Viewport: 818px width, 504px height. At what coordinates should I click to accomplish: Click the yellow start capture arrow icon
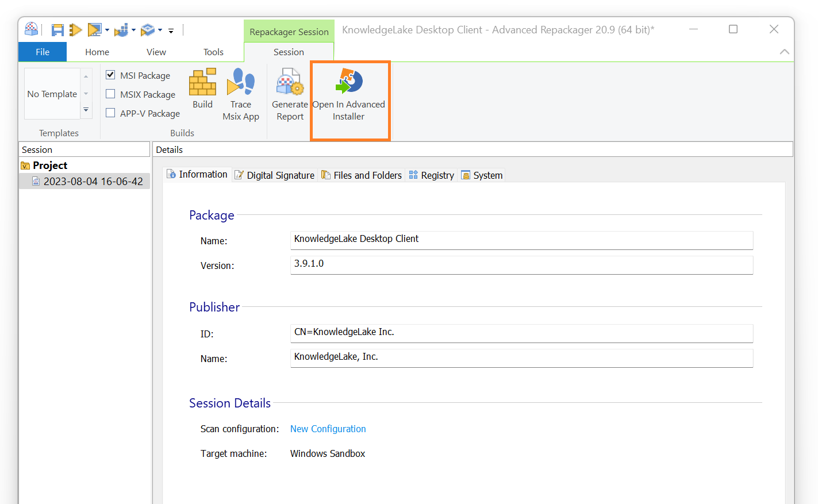[75, 30]
